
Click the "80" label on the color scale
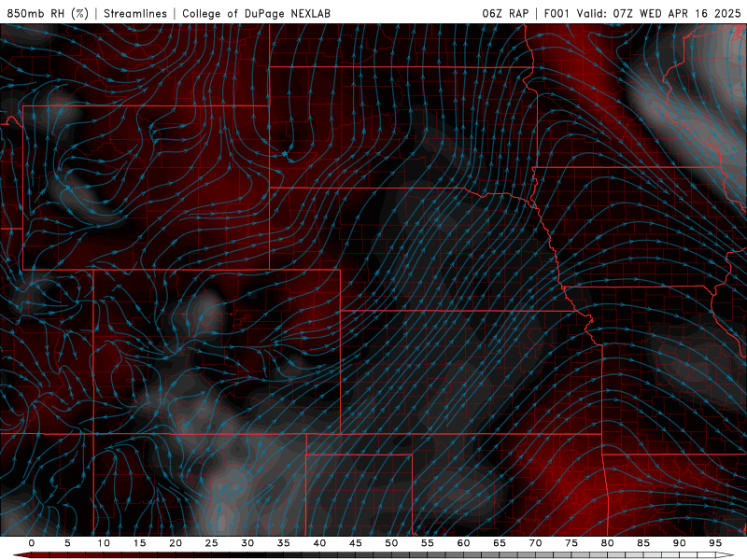[x=607, y=543]
